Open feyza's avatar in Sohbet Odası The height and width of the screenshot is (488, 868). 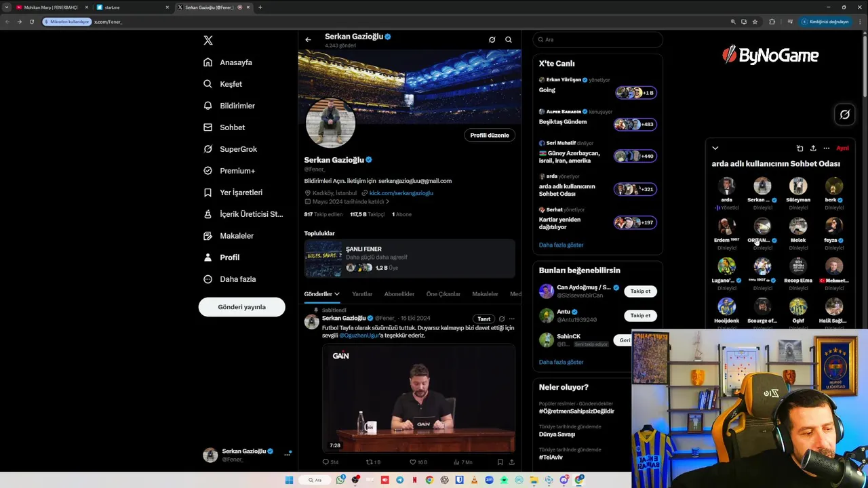coord(834,226)
